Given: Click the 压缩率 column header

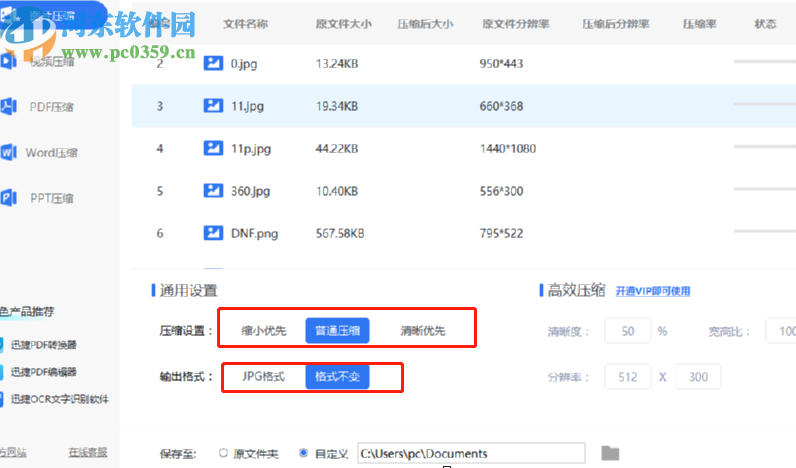Looking at the screenshot, I should point(700,24).
